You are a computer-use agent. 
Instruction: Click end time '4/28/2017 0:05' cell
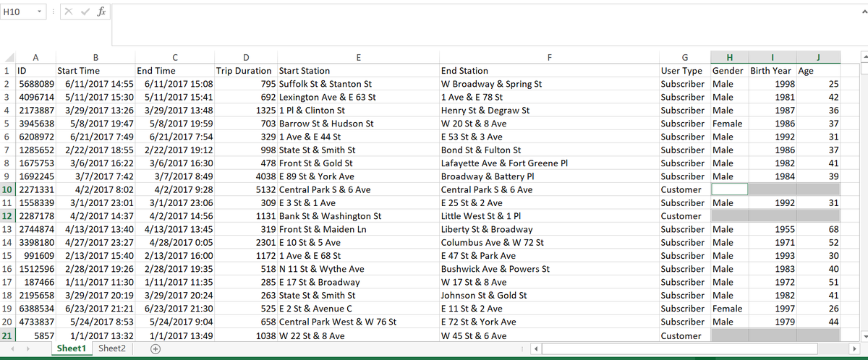click(174, 242)
